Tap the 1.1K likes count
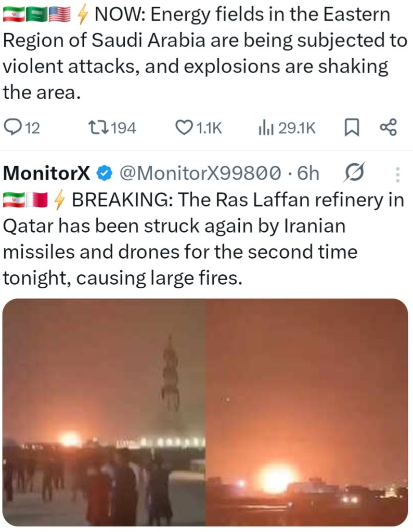Viewport: 413px width, 532px height. [x=209, y=128]
